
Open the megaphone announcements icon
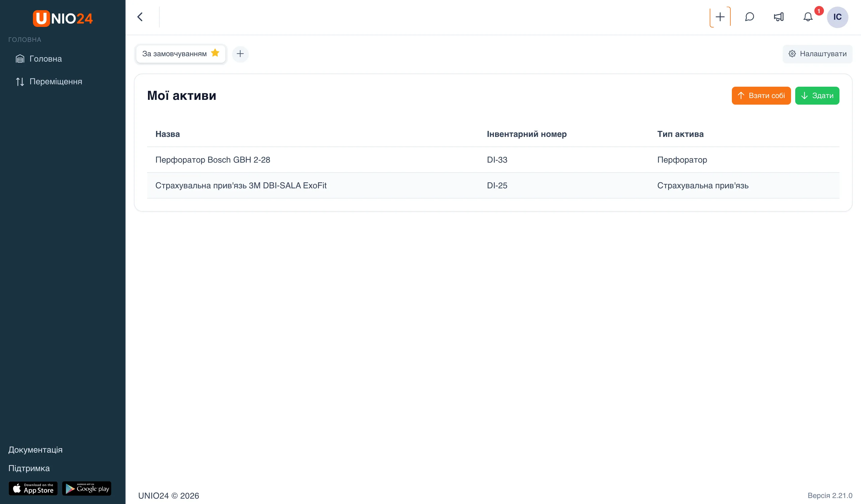(779, 17)
